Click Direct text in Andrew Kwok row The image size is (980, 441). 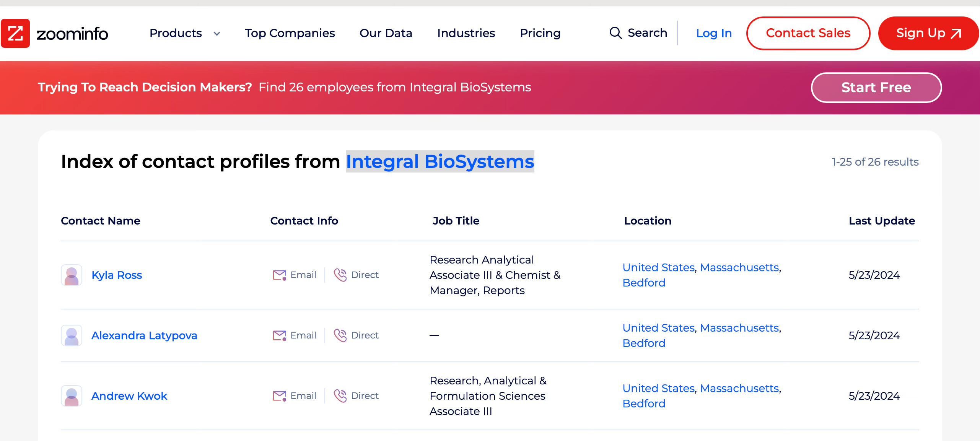pyautogui.click(x=365, y=396)
